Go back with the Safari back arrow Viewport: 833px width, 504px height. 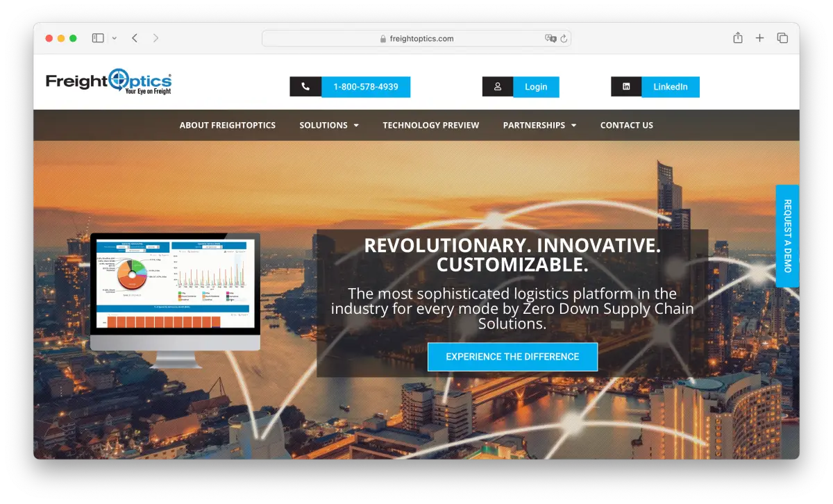tap(135, 38)
